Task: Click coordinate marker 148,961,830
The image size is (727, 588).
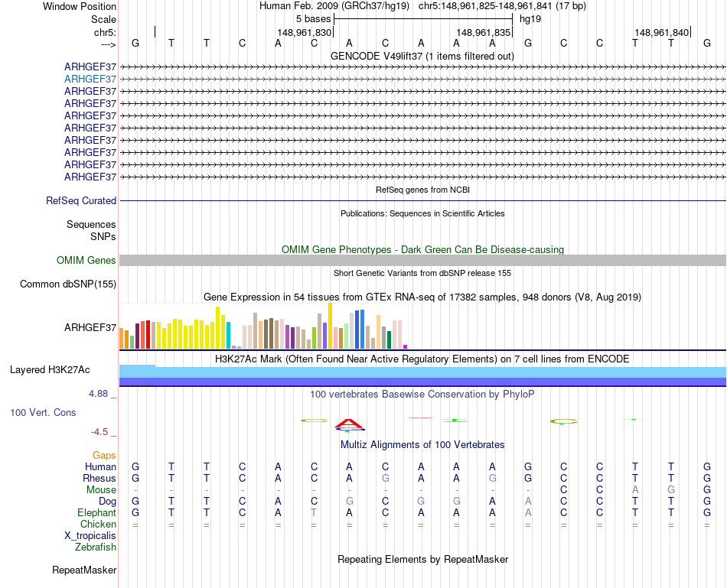Action: pos(304,32)
